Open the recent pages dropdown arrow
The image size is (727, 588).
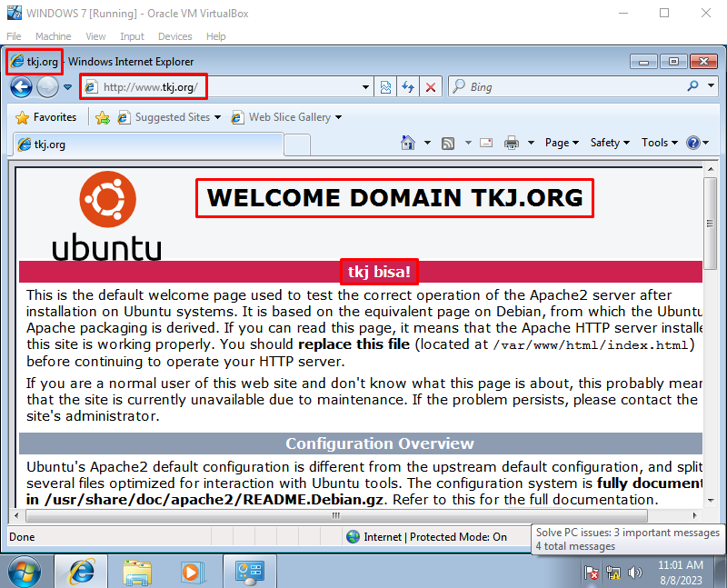(x=67, y=87)
